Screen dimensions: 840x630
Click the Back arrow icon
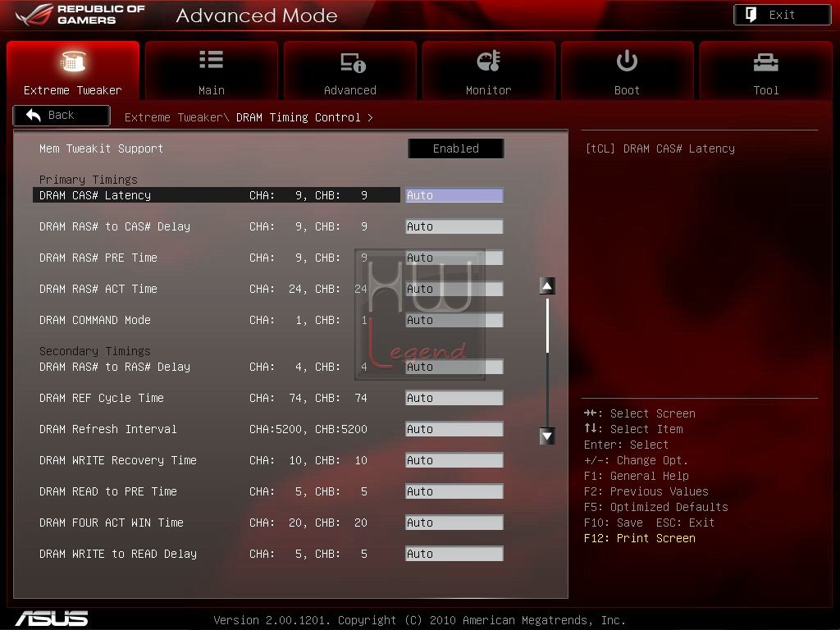coord(33,115)
